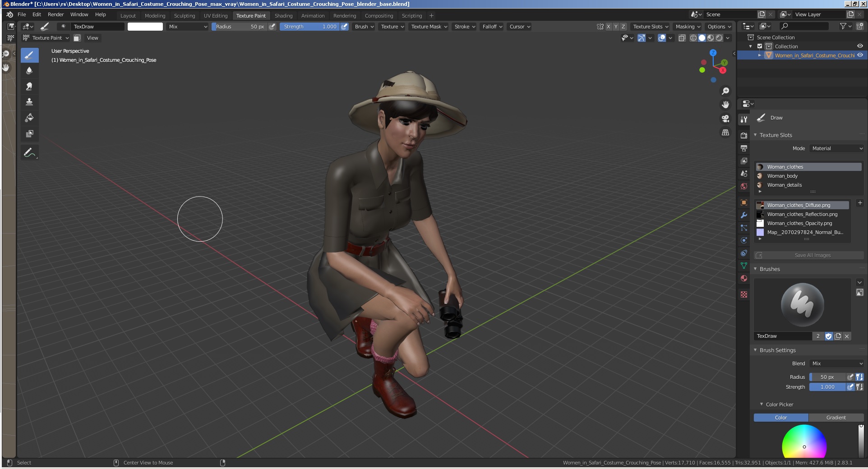Open the Texture Mask dropdown

tap(429, 27)
